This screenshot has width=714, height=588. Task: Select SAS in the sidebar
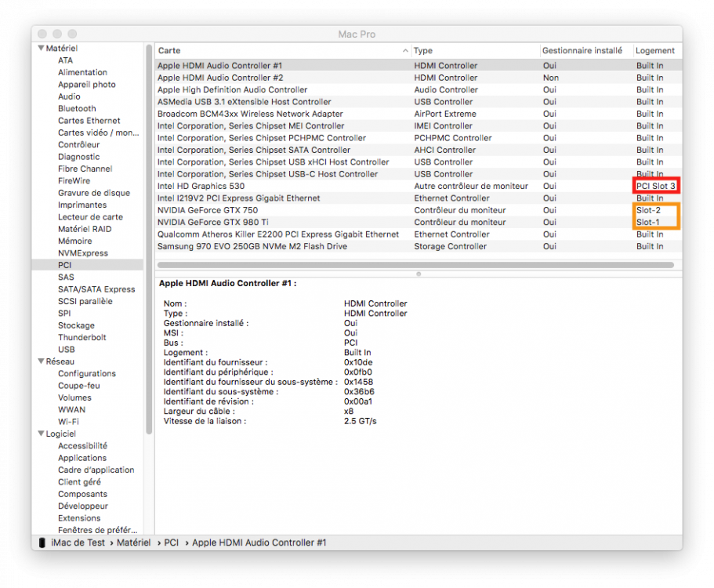coord(66,277)
